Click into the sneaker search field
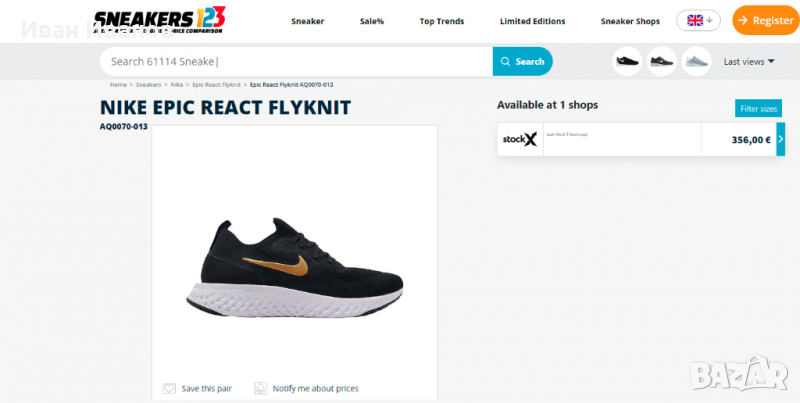 296,62
